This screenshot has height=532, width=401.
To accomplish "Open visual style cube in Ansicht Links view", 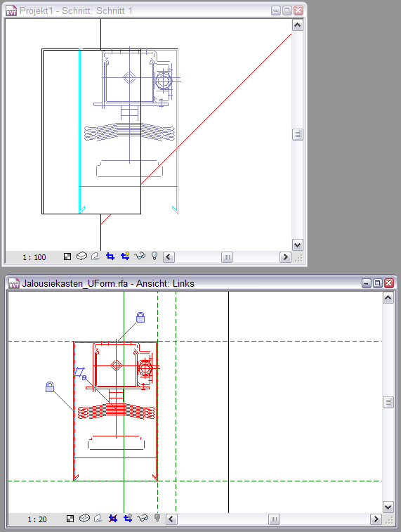I will [x=84, y=518].
